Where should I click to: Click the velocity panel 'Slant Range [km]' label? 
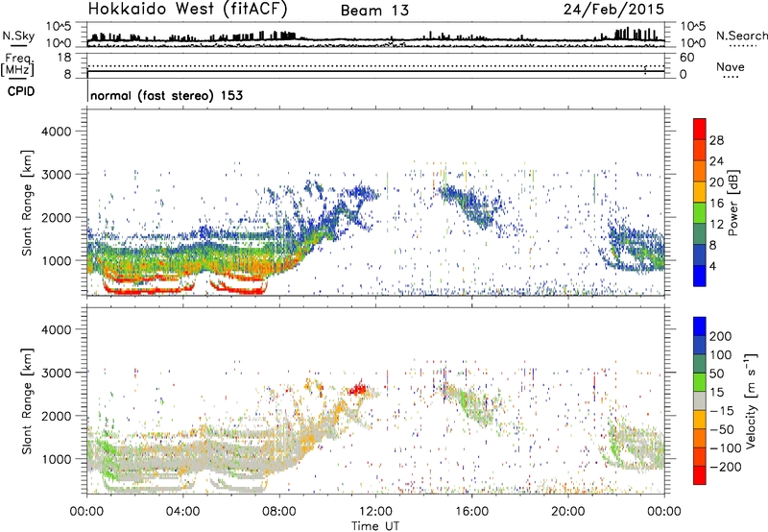(x=27, y=400)
